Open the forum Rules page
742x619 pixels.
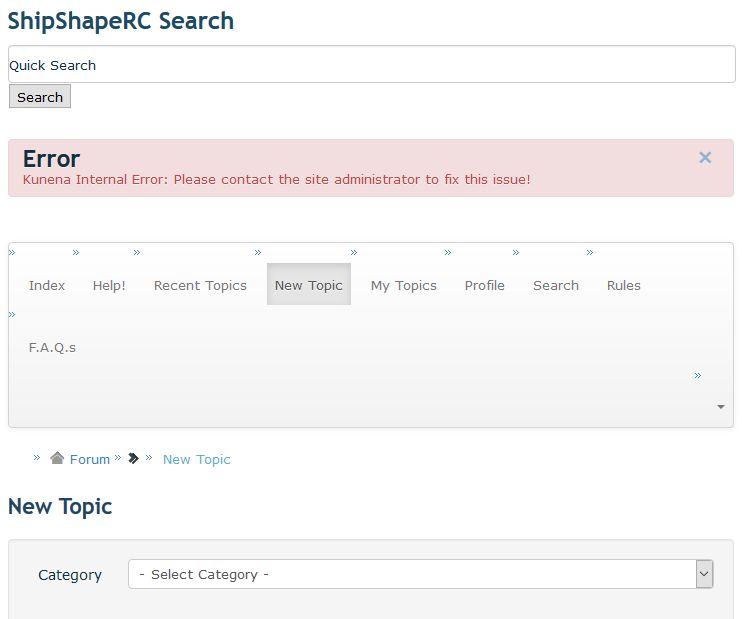[x=624, y=285]
